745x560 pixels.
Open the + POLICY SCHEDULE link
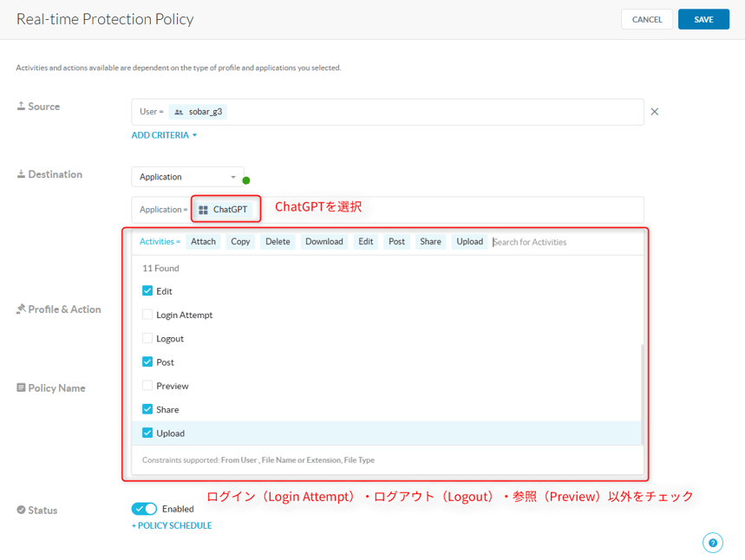172,525
